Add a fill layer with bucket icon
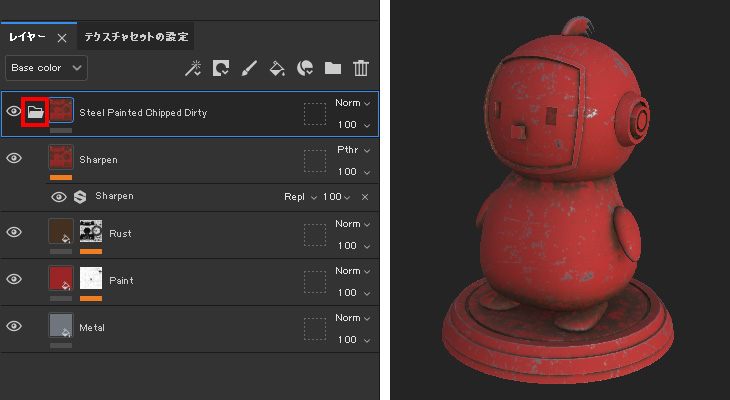This screenshot has height=400, width=730. coord(278,68)
